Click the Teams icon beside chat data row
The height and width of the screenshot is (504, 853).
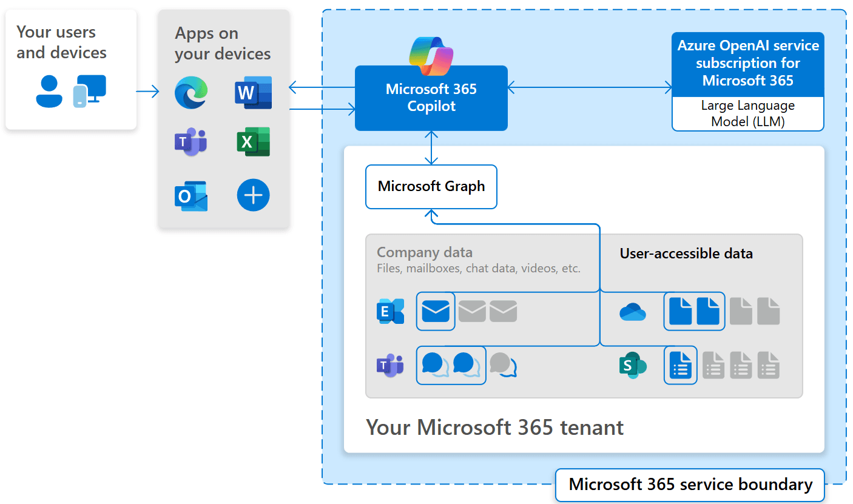tap(390, 365)
